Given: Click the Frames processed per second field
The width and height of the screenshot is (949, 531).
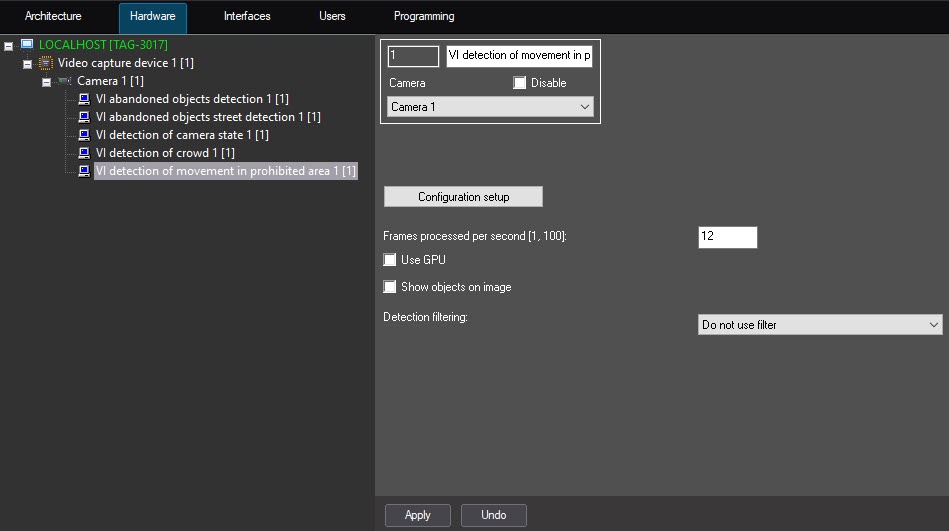Looking at the screenshot, I should (727, 237).
